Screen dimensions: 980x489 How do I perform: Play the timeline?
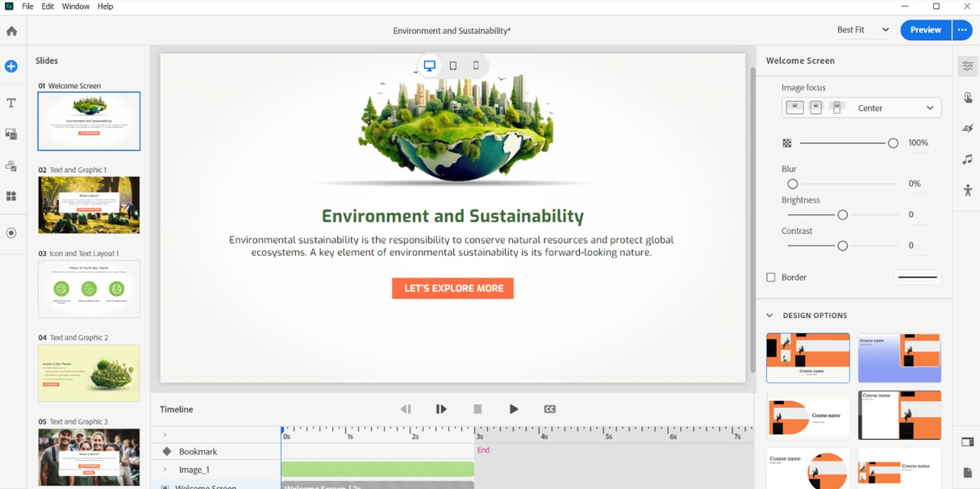pos(514,409)
